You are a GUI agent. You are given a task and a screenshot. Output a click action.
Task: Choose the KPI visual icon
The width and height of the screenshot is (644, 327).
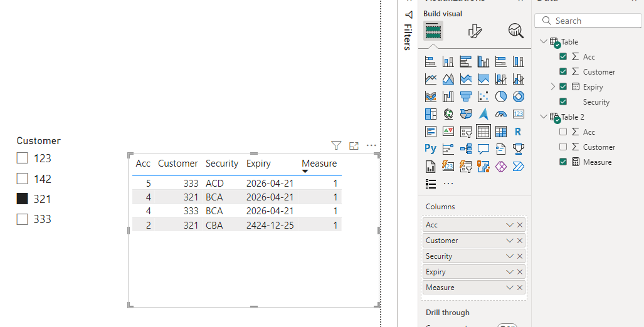448,132
